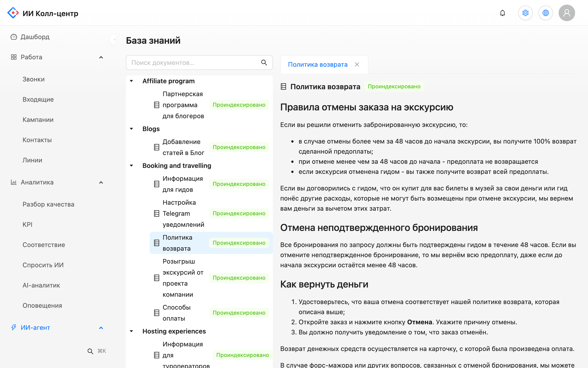Open the user profile avatar
The image size is (588, 368).
567,13
